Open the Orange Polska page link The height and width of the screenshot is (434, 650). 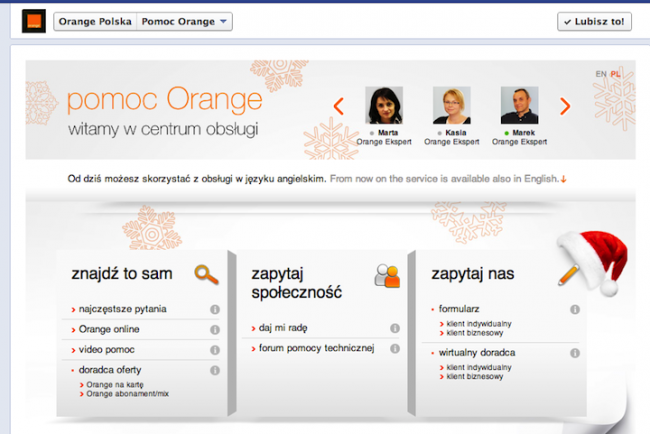pyautogui.click(x=95, y=22)
